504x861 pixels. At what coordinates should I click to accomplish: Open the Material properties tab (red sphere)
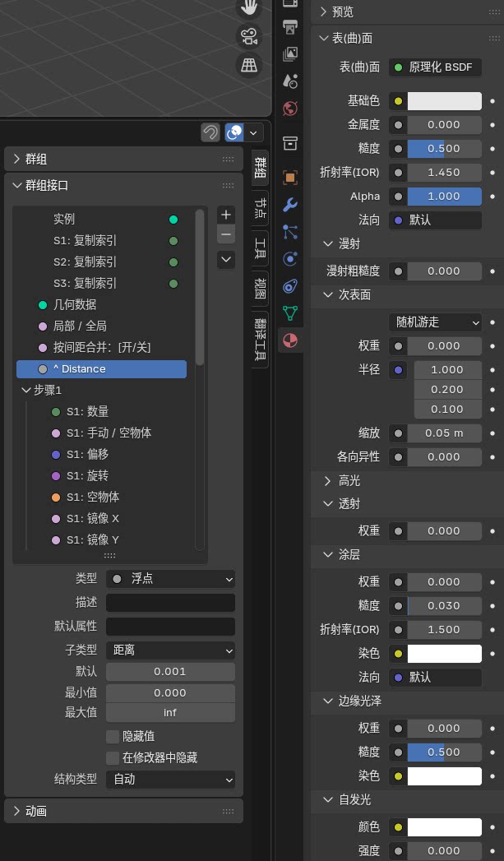tap(290, 341)
